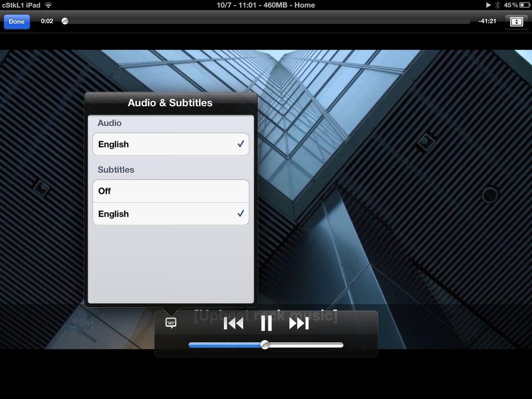Click the elapsed time 0:02 label
Screen dimensions: 532x399
pyautogui.click(x=47, y=21)
